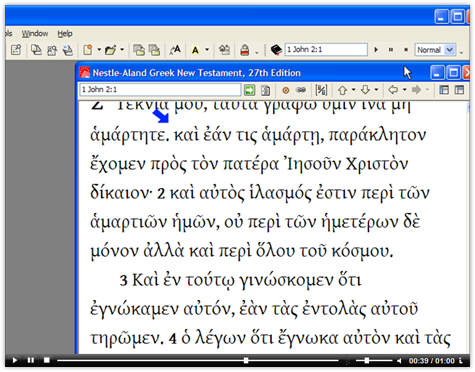Viewport: 475px width, 372px height.
Task: Click the Greek word ἡμετέρων
Action: pos(360,222)
